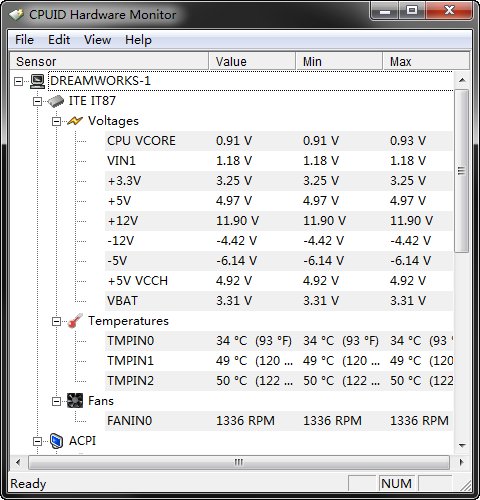Viewport: 480px width, 500px height.
Task: Select the -12V sensor label
Action: pyautogui.click(x=121, y=241)
